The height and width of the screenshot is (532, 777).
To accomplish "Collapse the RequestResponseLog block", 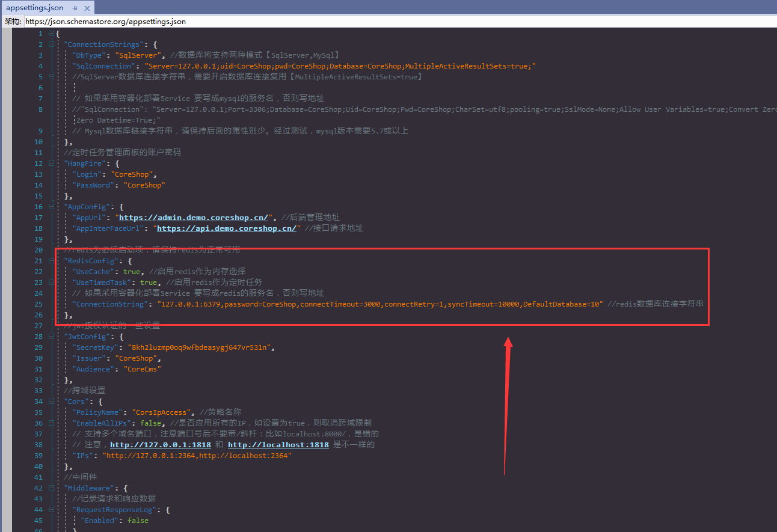I will pyautogui.click(x=50, y=510).
